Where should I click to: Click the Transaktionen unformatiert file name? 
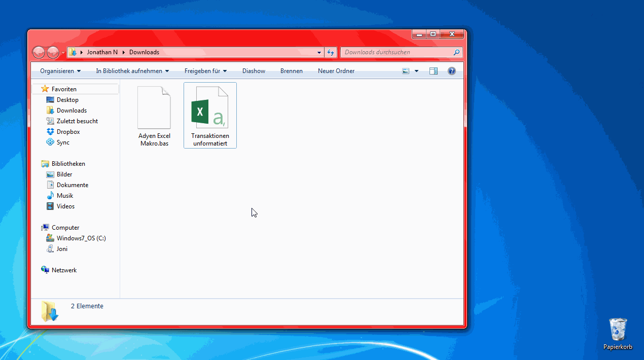[210, 139]
